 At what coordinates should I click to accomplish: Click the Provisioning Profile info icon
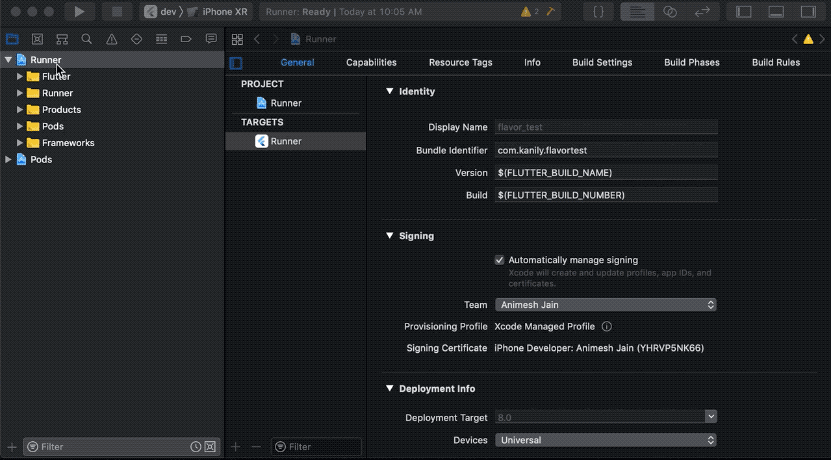click(x=607, y=326)
